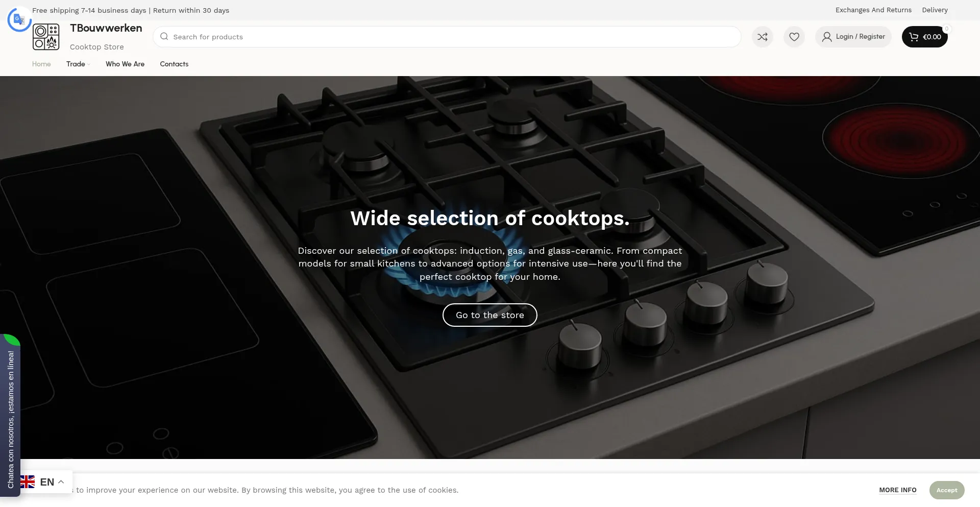Click the user profile icon
Screen dimensions: 980x507
coord(826,37)
